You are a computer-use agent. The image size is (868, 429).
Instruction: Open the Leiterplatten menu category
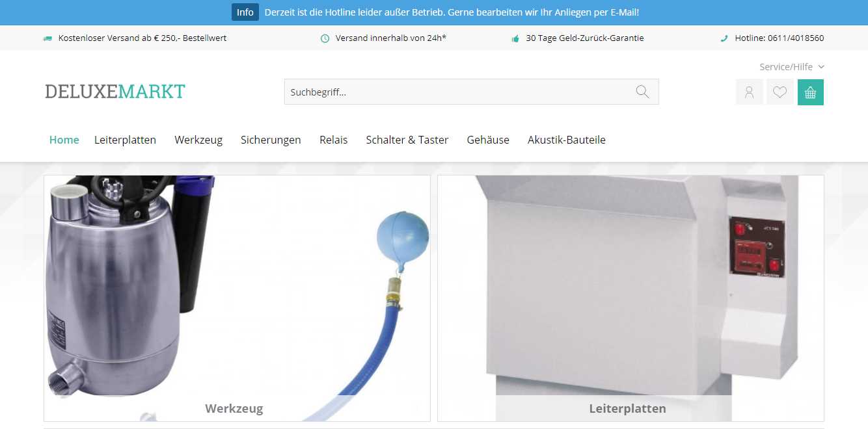(x=125, y=140)
